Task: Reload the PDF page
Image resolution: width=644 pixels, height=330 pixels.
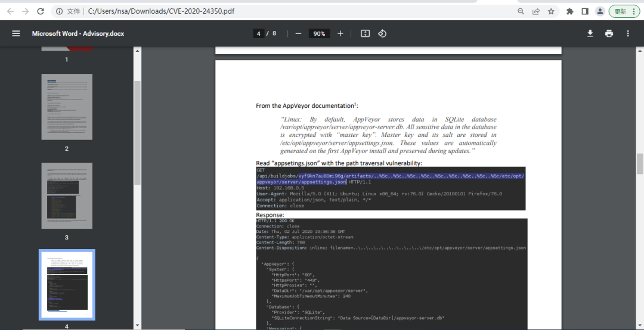Action: 41,11
